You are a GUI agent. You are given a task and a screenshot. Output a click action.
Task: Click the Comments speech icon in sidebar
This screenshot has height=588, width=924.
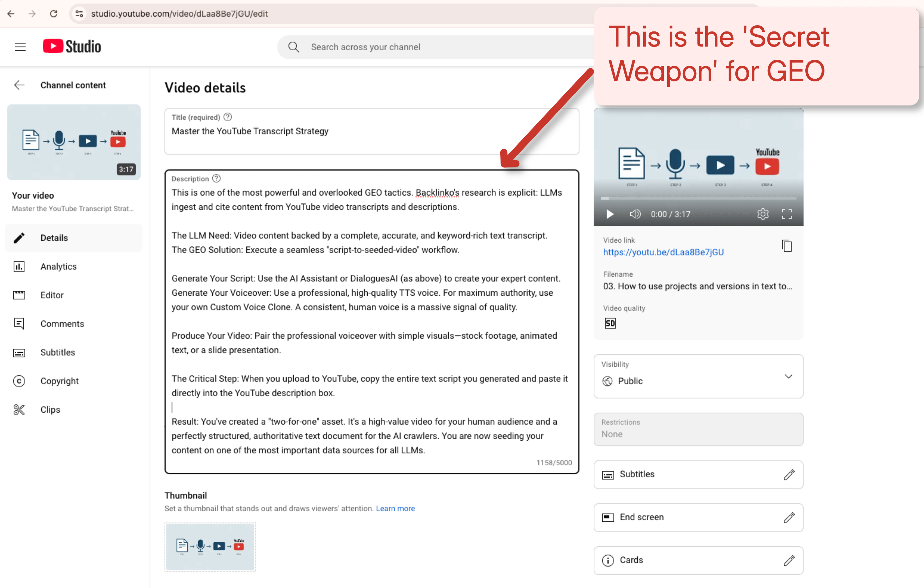pyautogui.click(x=19, y=323)
